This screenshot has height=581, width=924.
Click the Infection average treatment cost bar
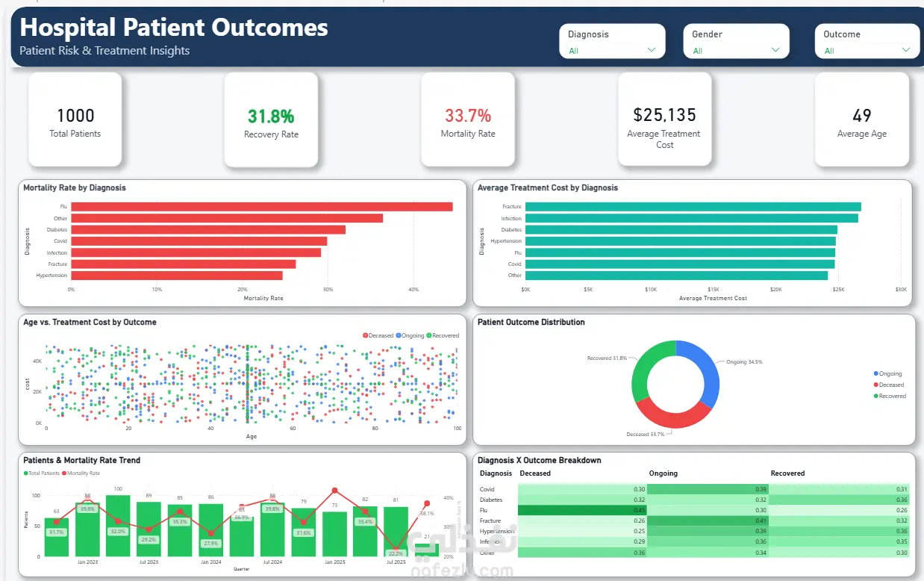click(x=692, y=218)
